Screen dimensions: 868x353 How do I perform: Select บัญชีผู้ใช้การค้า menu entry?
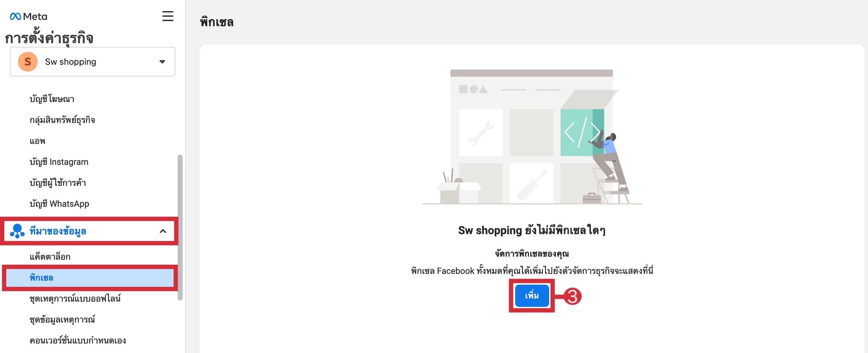click(58, 183)
